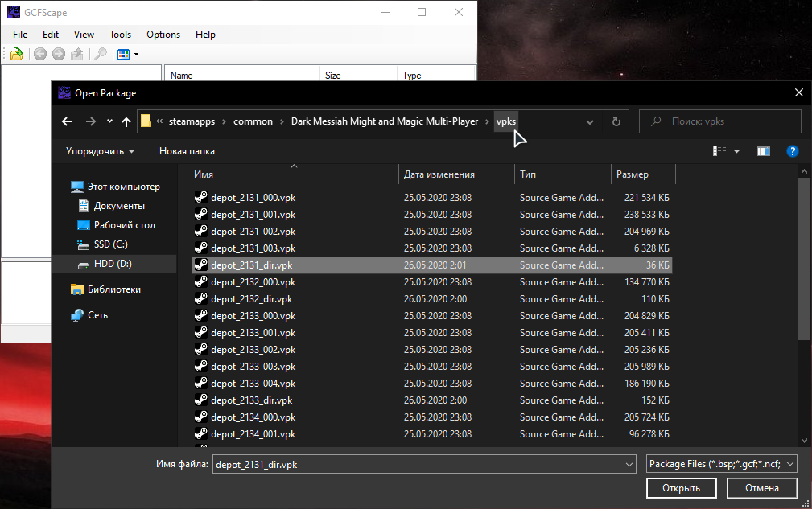Select file depot_2134_001.vpk
The image size is (812, 509).
click(432, 434)
